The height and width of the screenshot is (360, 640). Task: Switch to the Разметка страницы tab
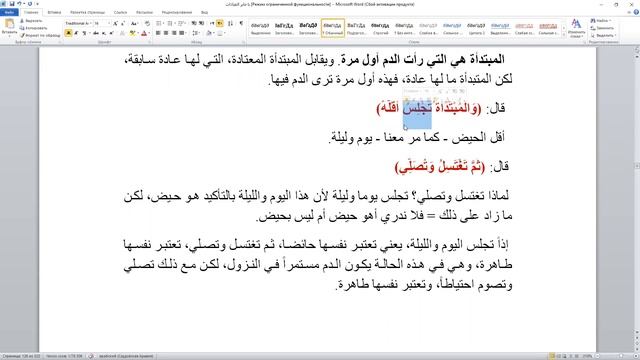pyautogui.click(x=88, y=12)
